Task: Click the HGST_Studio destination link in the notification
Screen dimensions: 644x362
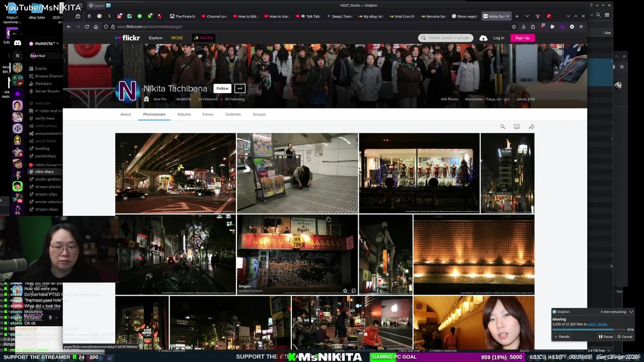Action: (x=597, y=324)
